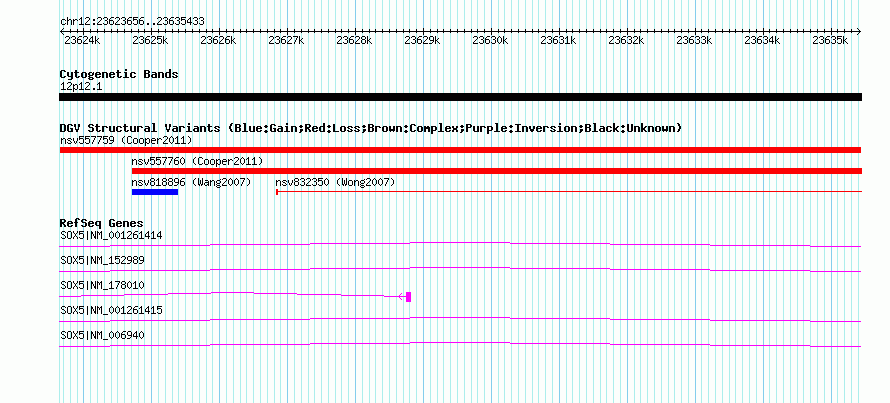Click the nsv818896 (Wang2007) label
The image size is (890, 403).
pos(191,182)
